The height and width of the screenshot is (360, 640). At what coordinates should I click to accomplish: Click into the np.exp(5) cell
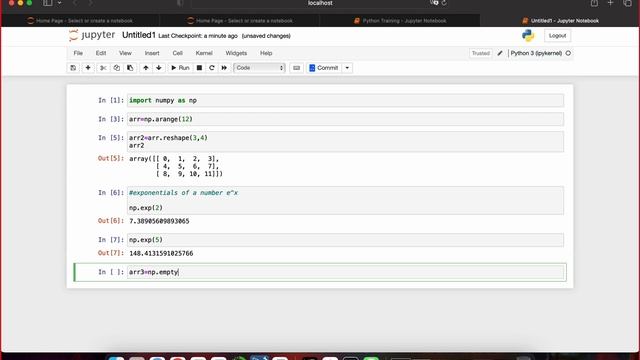click(x=345, y=240)
